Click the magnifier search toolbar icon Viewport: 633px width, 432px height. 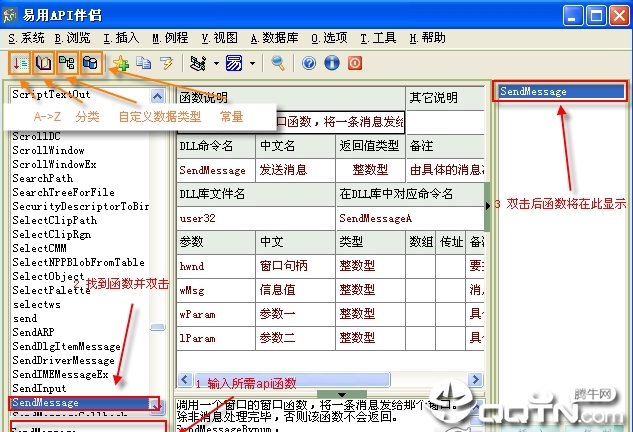pyautogui.click(x=277, y=63)
